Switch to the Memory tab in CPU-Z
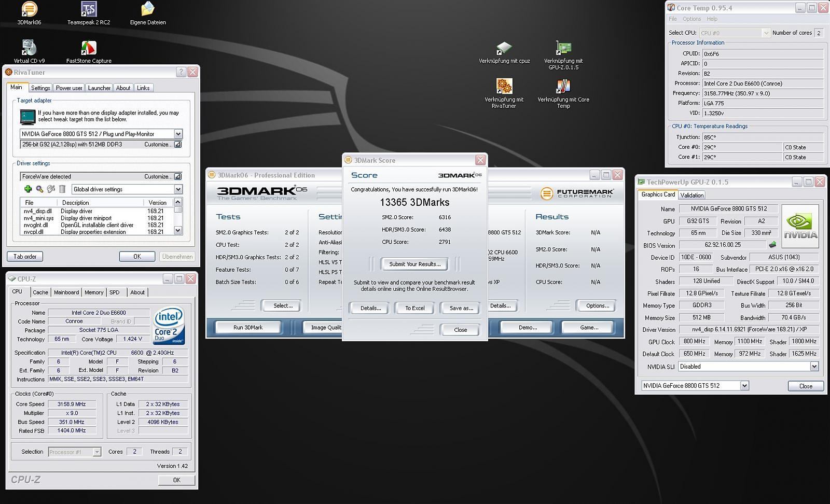Image resolution: width=830 pixels, height=504 pixels. pos(94,292)
